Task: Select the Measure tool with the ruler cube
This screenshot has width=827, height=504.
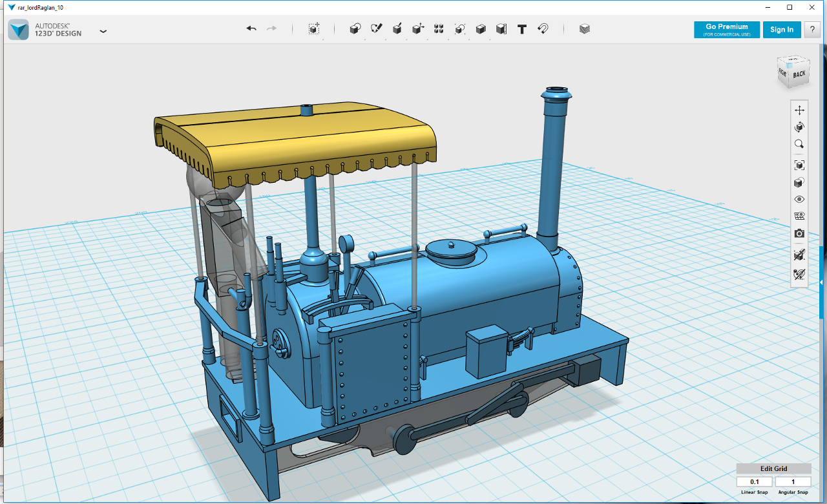Action: pyautogui.click(x=501, y=29)
